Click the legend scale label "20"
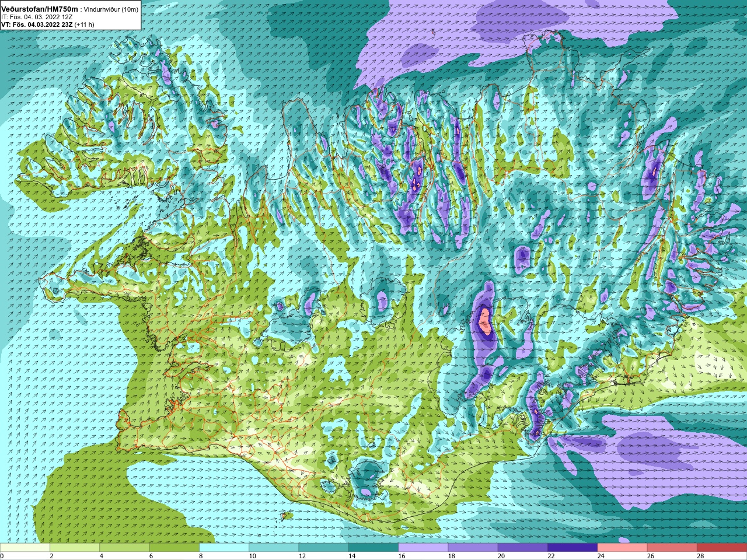Image resolution: width=747 pixels, height=560 pixels. coord(501,556)
